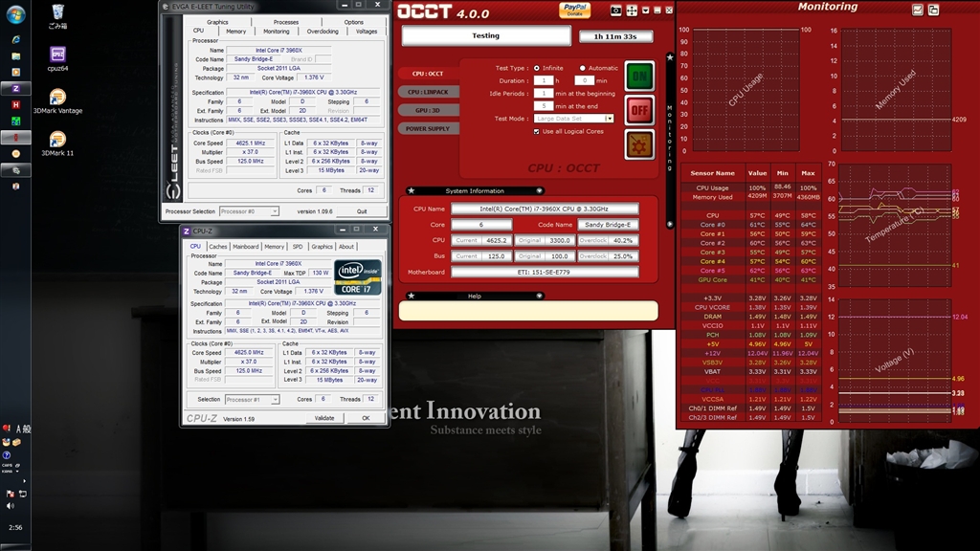Select the POWER SUPPLY test tab
The height and width of the screenshot is (551, 980).
coord(428,129)
